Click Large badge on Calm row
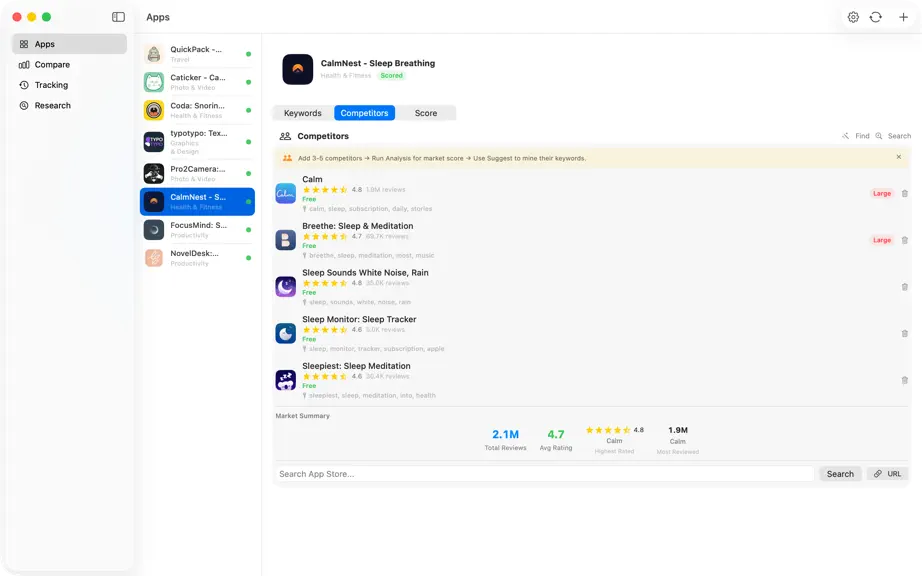 [881, 193]
